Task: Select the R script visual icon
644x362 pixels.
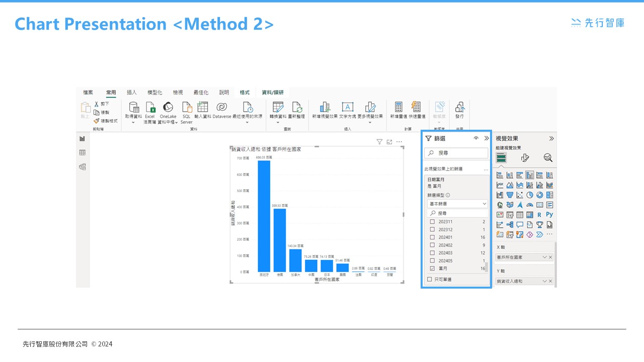Action: click(539, 214)
